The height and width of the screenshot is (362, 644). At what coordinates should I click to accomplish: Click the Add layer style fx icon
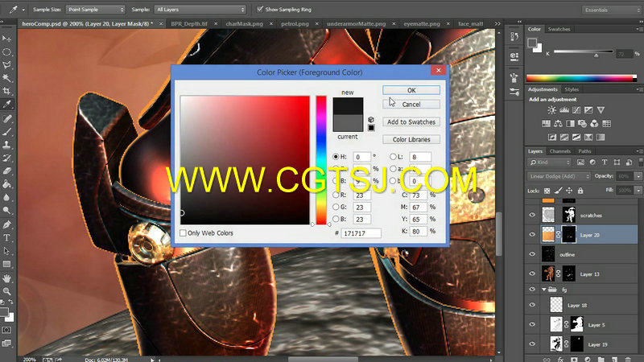pyautogui.click(x=560, y=359)
